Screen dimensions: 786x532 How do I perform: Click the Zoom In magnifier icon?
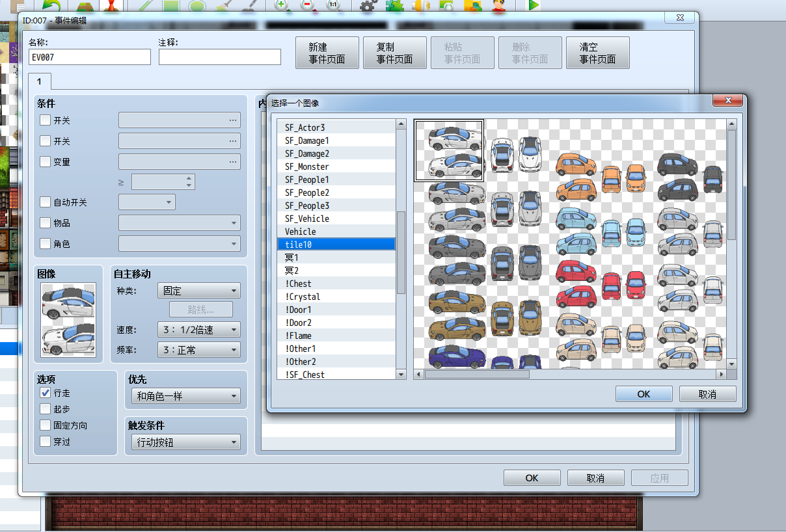(282, 5)
